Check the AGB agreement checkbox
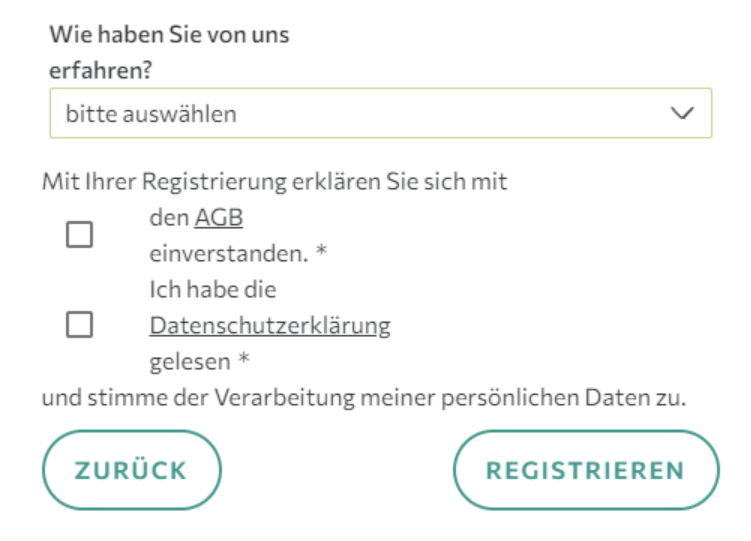 point(79,235)
